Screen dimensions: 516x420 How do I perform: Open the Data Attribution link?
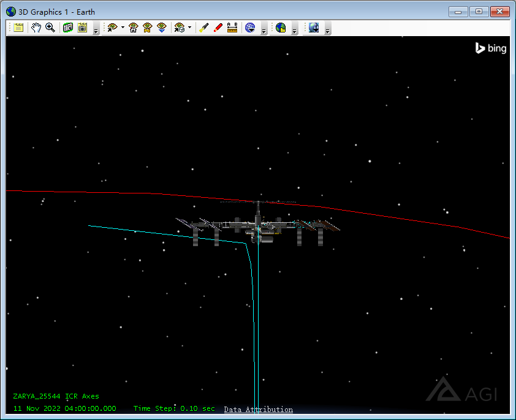(x=258, y=410)
